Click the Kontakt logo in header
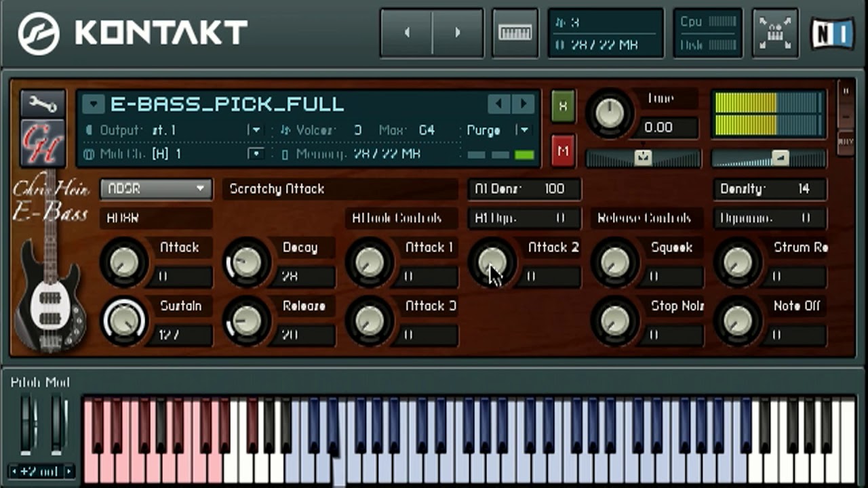 click(x=133, y=33)
